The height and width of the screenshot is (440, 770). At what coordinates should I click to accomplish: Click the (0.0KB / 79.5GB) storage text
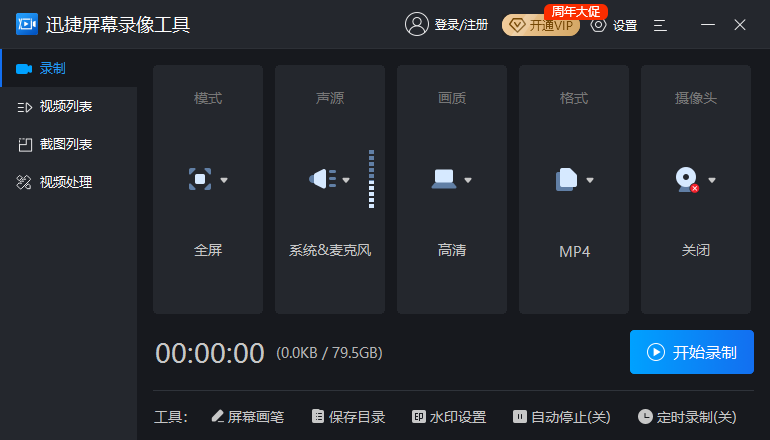[330, 353]
